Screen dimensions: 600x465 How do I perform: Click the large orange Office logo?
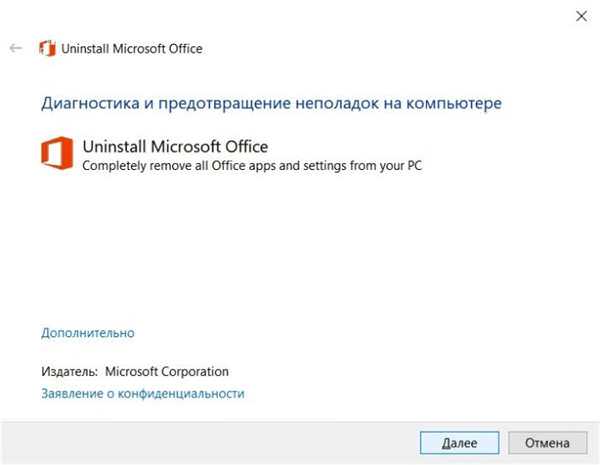pos(57,153)
